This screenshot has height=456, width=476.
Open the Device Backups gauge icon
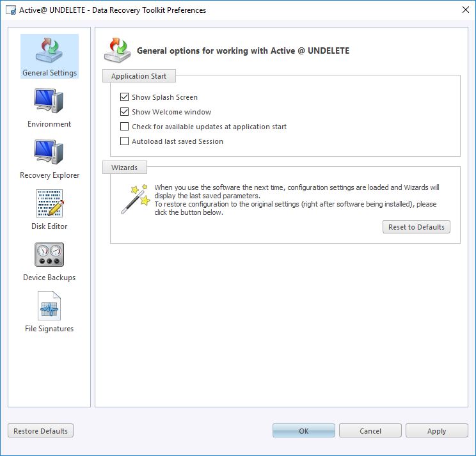(49, 255)
